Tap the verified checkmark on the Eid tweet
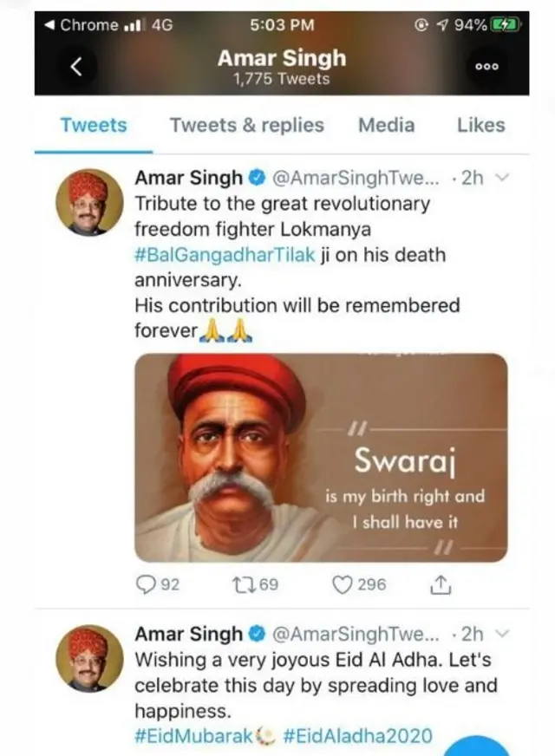 tap(257, 634)
